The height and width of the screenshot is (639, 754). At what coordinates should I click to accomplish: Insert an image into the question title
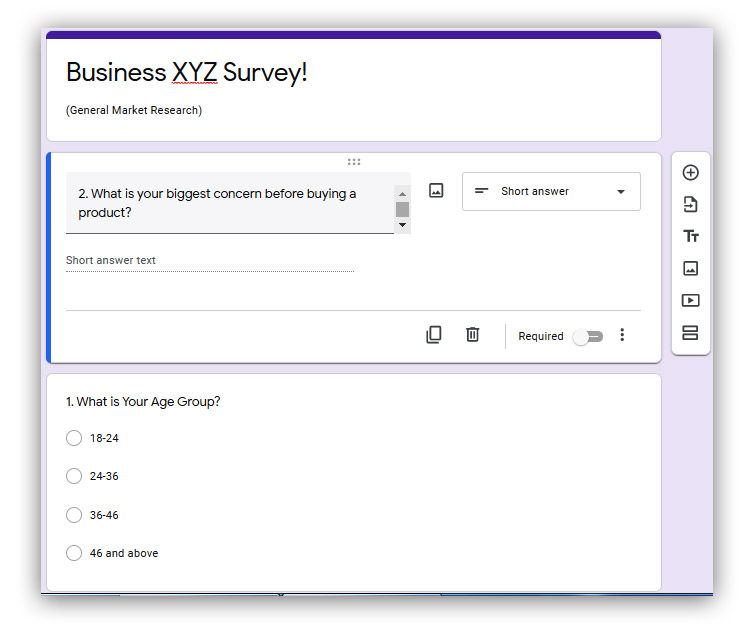click(436, 191)
